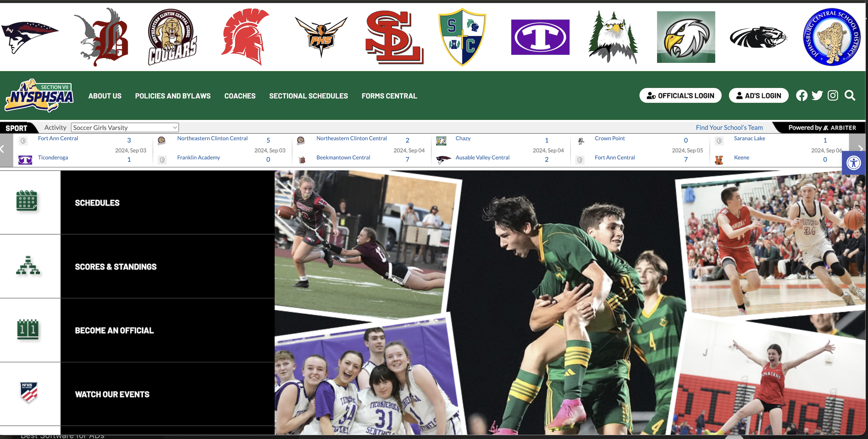Advance scoreboard with right chevron arrow
Image resolution: width=868 pixels, height=439 pixels.
click(x=861, y=149)
